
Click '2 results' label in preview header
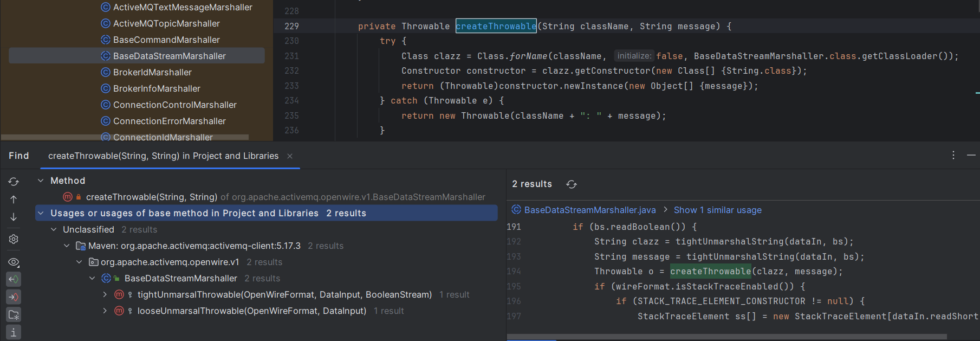[532, 184]
